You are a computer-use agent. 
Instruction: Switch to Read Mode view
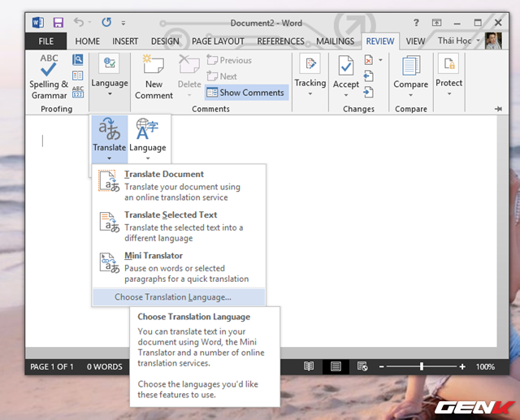click(x=309, y=366)
